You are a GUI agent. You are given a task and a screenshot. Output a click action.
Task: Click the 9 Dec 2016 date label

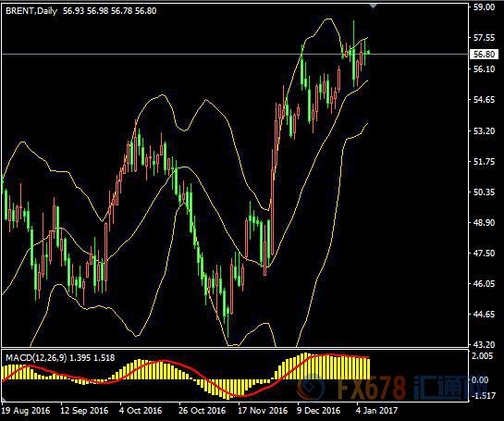[319, 411]
